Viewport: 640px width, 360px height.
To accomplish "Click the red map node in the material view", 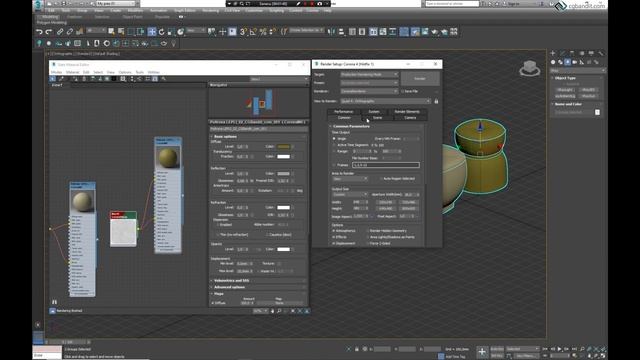I will point(123,229).
